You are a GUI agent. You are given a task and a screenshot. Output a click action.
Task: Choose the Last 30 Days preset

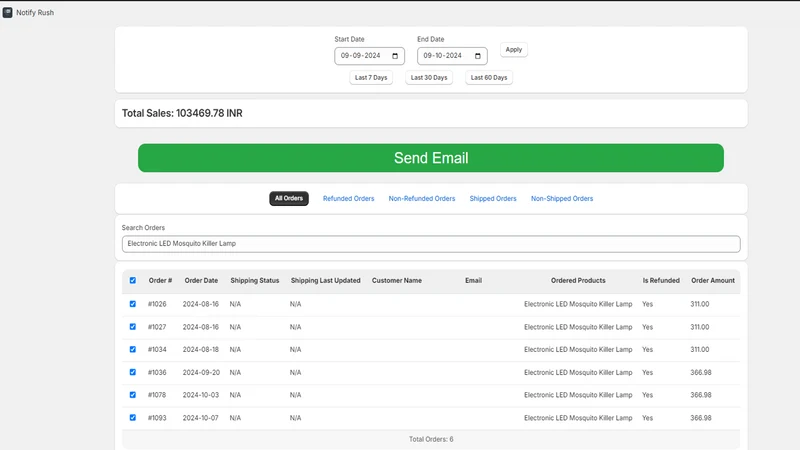click(x=429, y=78)
